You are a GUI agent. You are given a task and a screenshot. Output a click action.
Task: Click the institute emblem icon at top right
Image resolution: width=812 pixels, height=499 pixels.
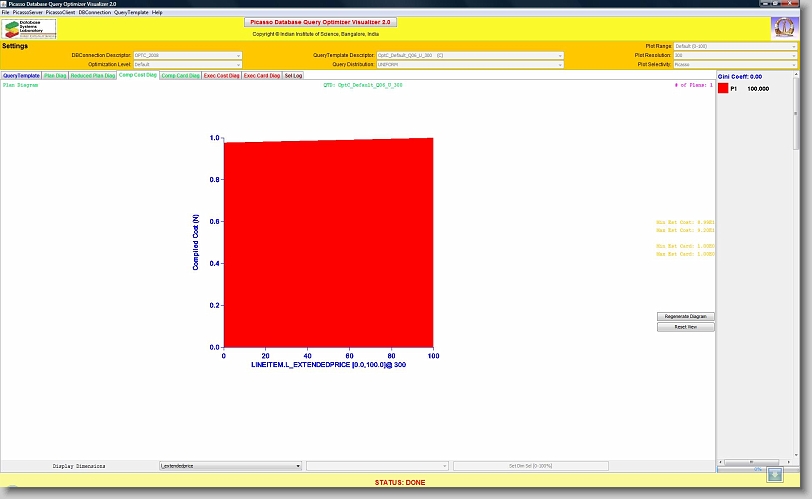pos(783,28)
